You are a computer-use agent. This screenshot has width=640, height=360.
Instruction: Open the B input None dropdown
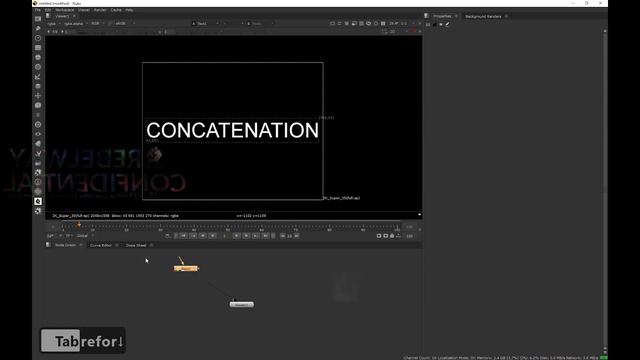tap(260, 24)
